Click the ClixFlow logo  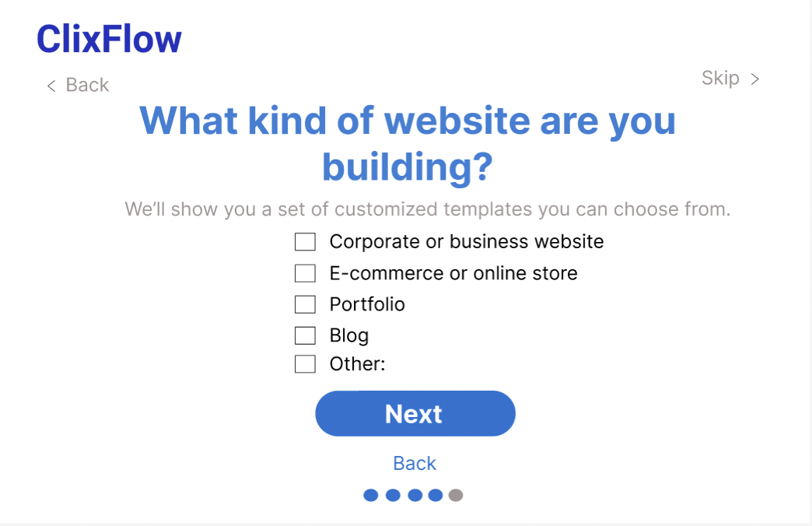tap(109, 39)
